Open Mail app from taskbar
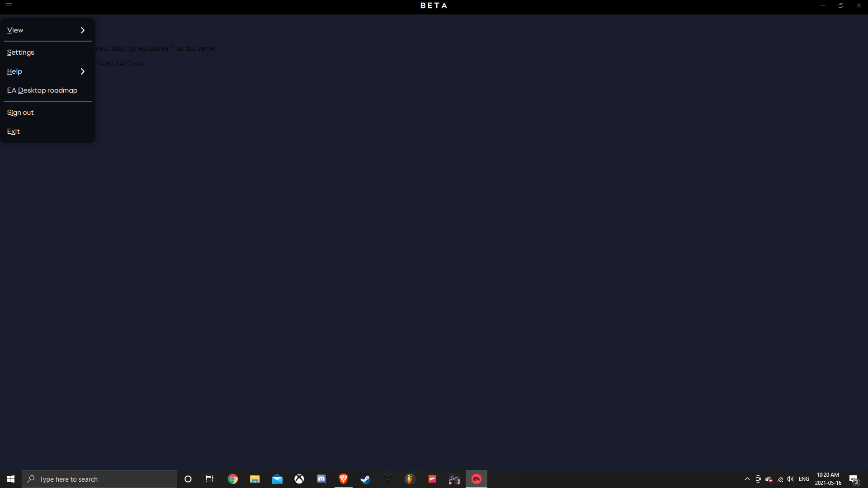868x488 pixels. pos(277,479)
